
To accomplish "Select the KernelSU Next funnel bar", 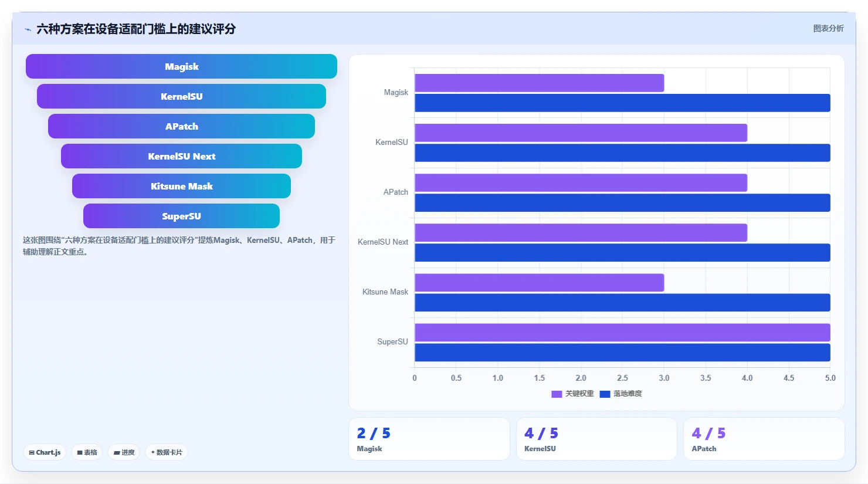I will tap(181, 156).
